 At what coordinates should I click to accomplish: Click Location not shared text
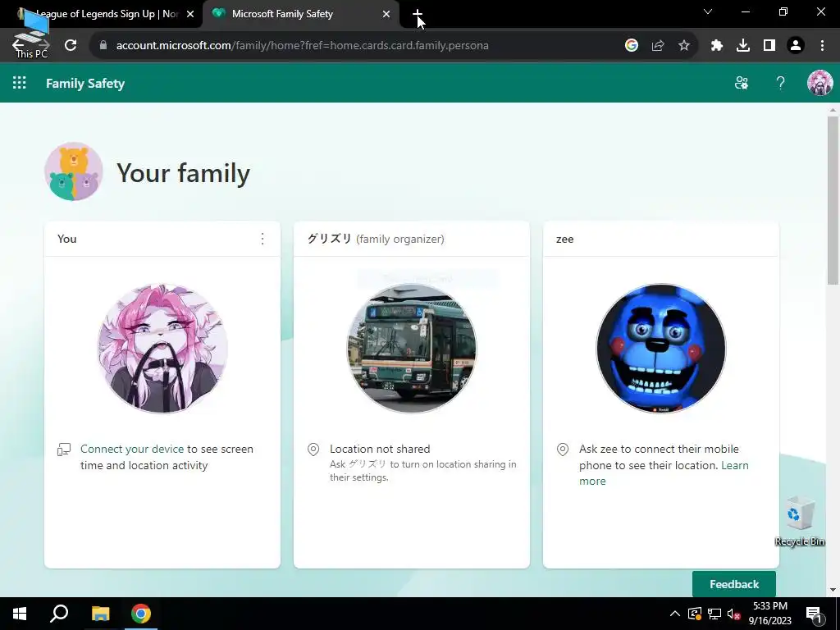tap(380, 449)
